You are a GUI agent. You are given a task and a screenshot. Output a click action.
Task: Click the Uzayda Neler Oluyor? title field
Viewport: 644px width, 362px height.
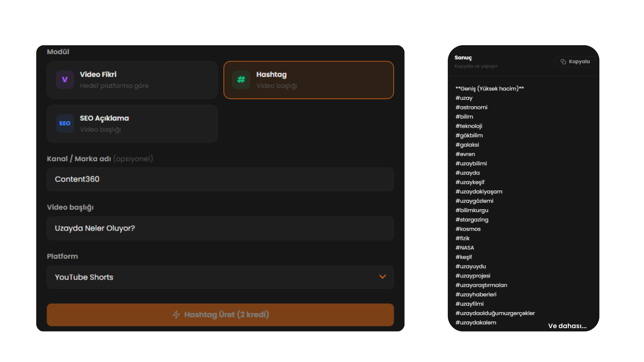(x=220, y=228)
